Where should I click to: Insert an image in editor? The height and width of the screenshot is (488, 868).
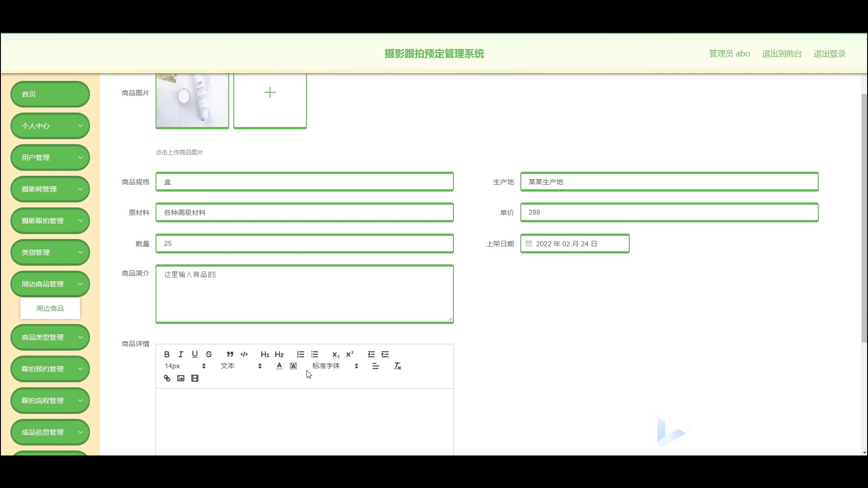pyautogui.click(x=181, y=378)
